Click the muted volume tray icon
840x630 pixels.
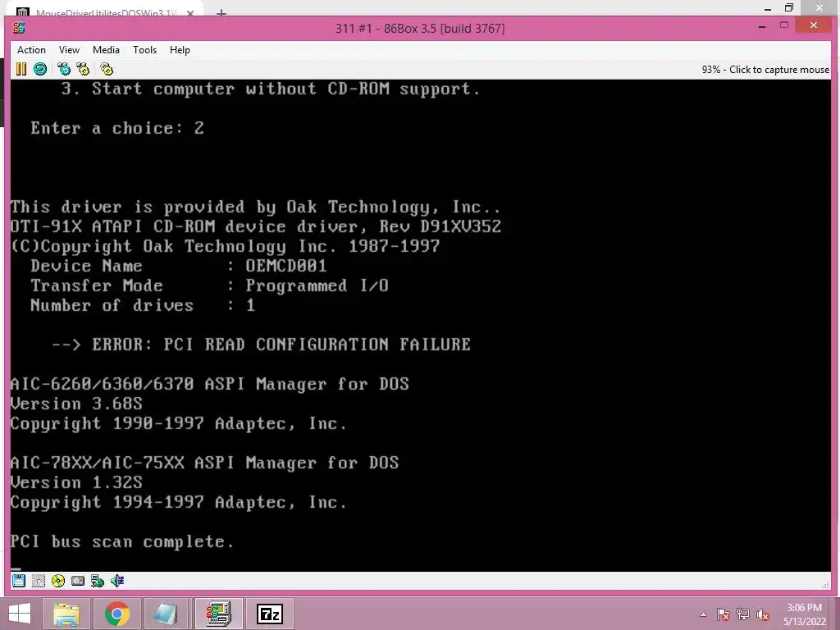(x=763, y=614)
